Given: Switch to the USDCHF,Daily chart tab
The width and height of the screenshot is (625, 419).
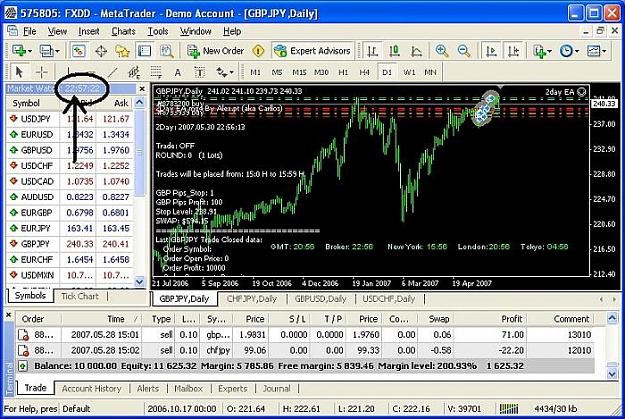Looking at the screenshot, I should click(x=389, y=299).
